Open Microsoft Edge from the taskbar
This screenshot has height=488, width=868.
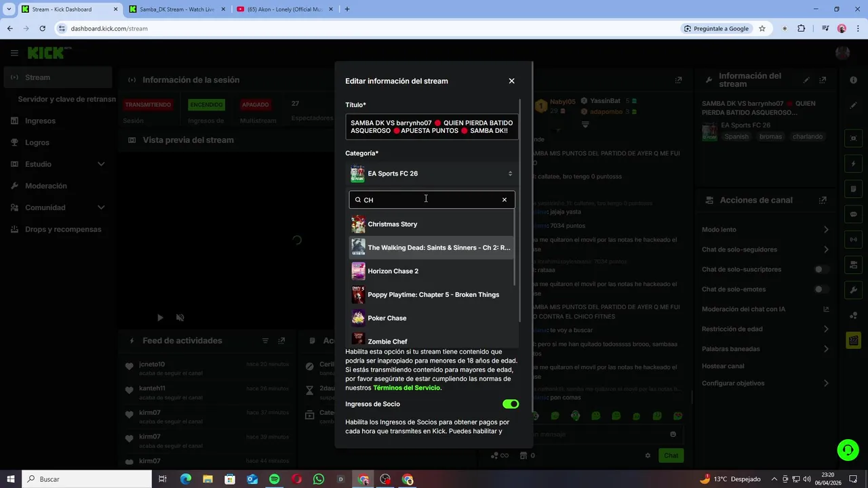tap(186, 479)
